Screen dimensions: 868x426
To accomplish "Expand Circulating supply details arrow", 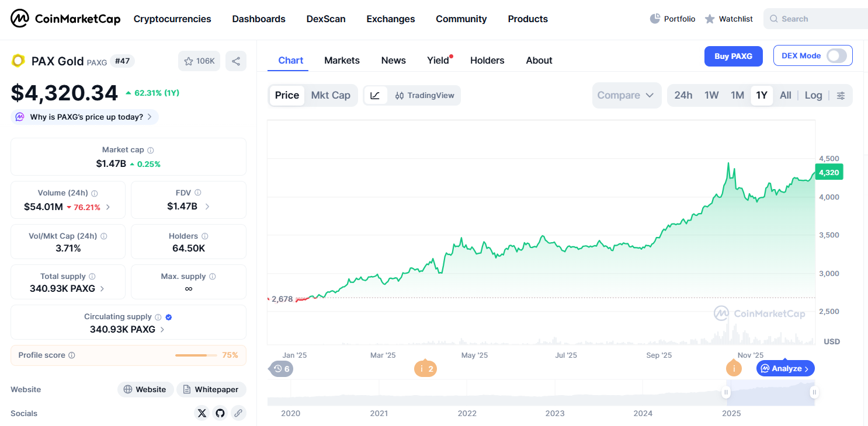I will pos(162,330).
